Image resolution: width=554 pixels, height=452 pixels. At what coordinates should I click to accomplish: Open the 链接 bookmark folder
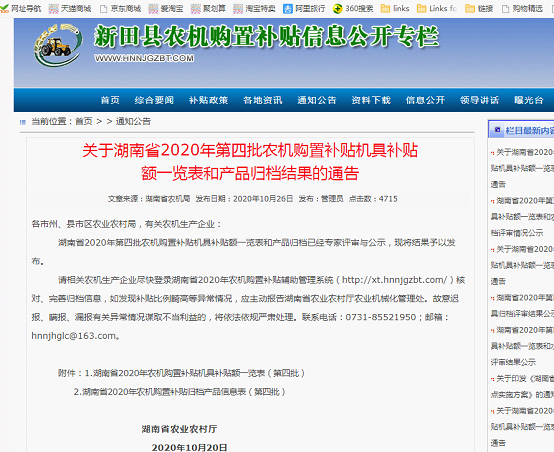[x=479, y=8]
